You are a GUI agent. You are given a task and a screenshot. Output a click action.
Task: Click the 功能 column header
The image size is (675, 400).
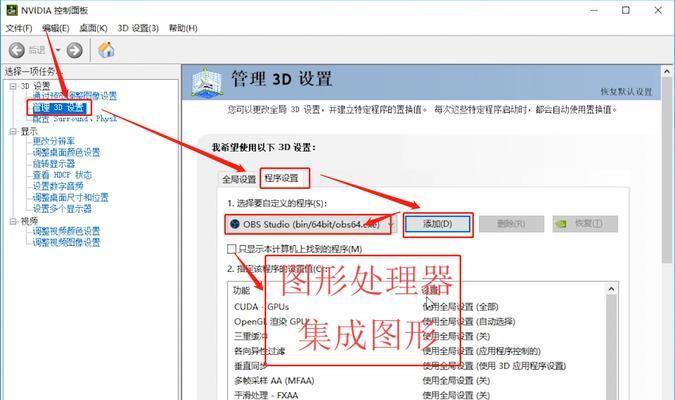(241, 291)
